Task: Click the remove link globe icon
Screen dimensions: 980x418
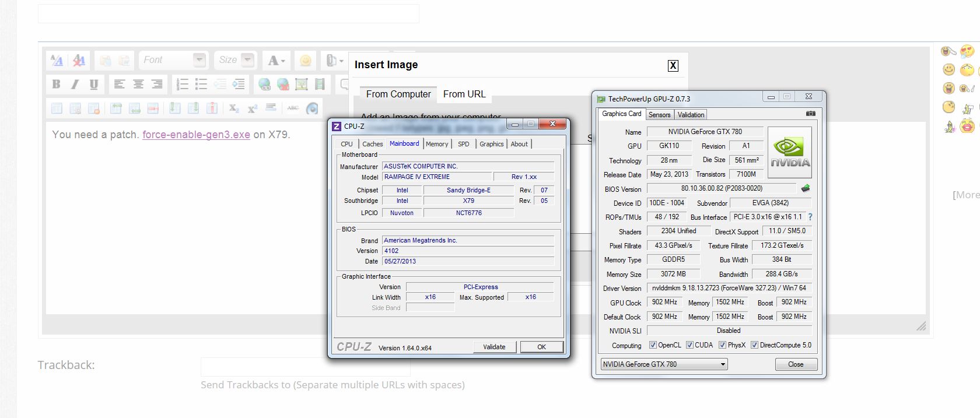Action: coord(283,84)
